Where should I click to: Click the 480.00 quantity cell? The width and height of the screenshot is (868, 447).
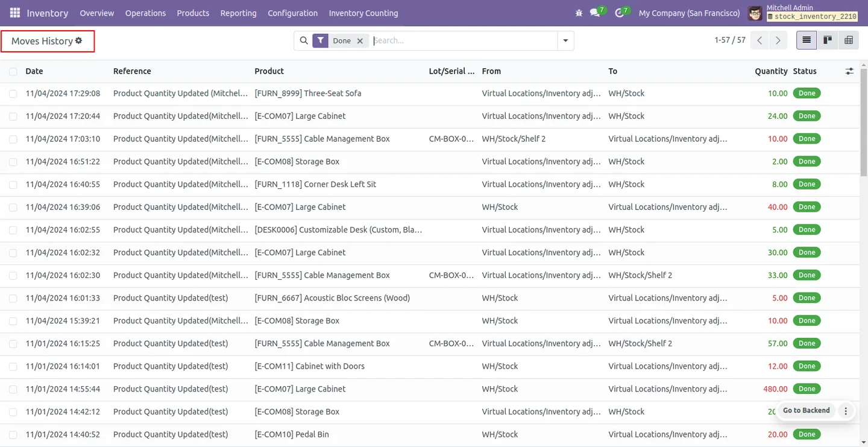(x=775, y=389)
